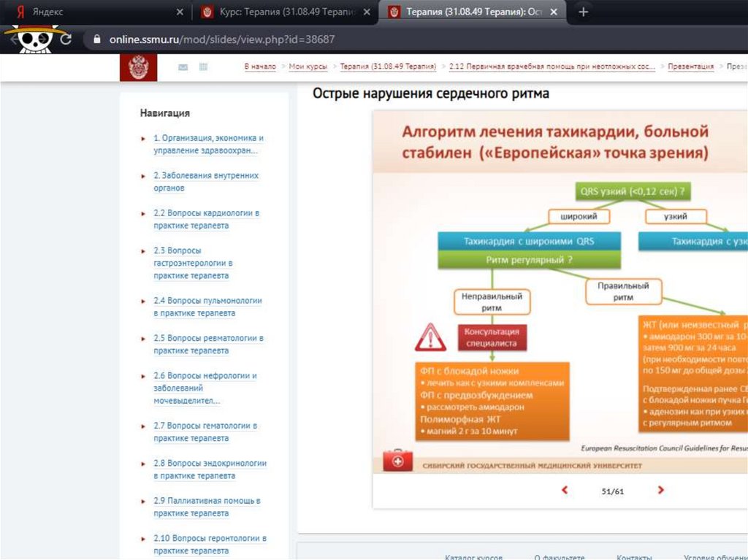Click the slide title Алгоритм лечения тахикардии

point(555,142)
